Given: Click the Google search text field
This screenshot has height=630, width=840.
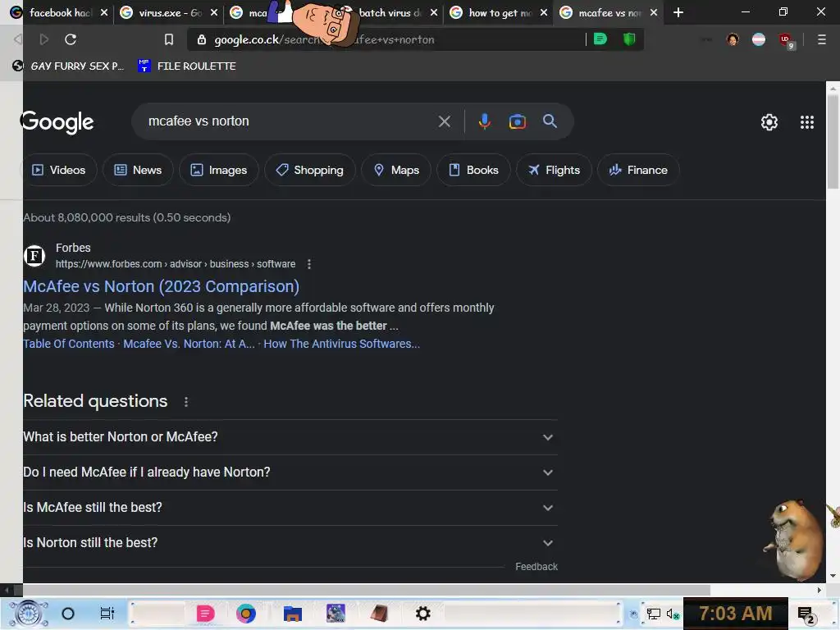Looking at the screenshot, I should click(290, 121).
